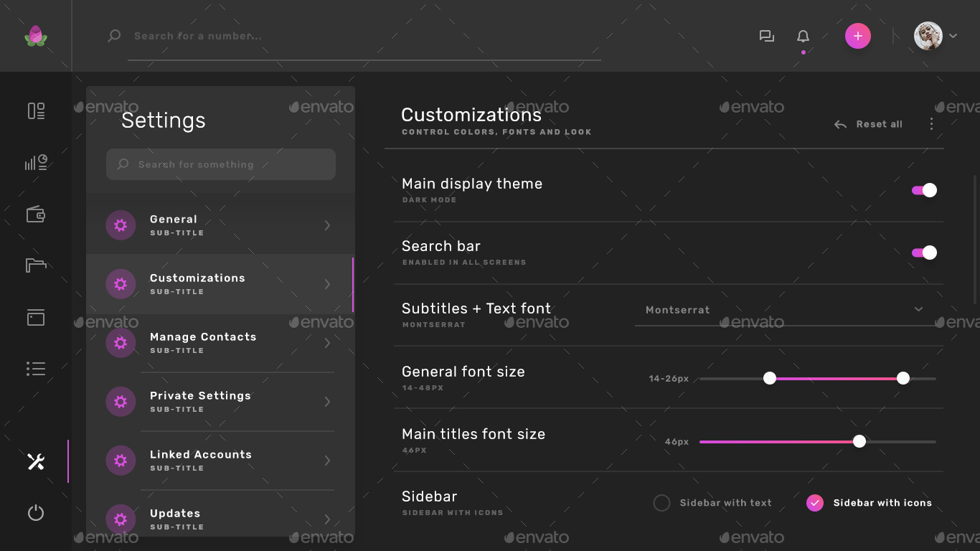Open the Subtitles + Text font dropdown
Viewport: 980px width, 551px height.
[x=918, y=309]
